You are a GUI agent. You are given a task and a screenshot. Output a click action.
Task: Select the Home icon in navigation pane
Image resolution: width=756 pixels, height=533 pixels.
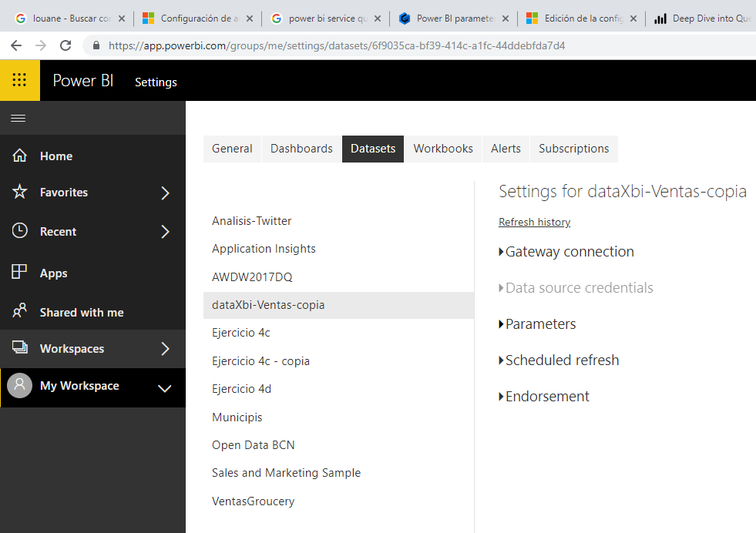pos(18,156)
